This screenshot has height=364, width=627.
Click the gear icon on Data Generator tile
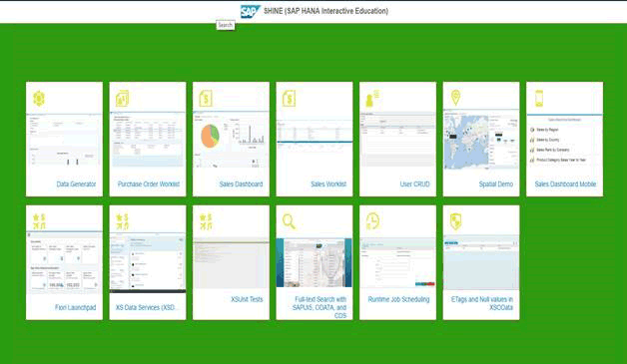39,99
